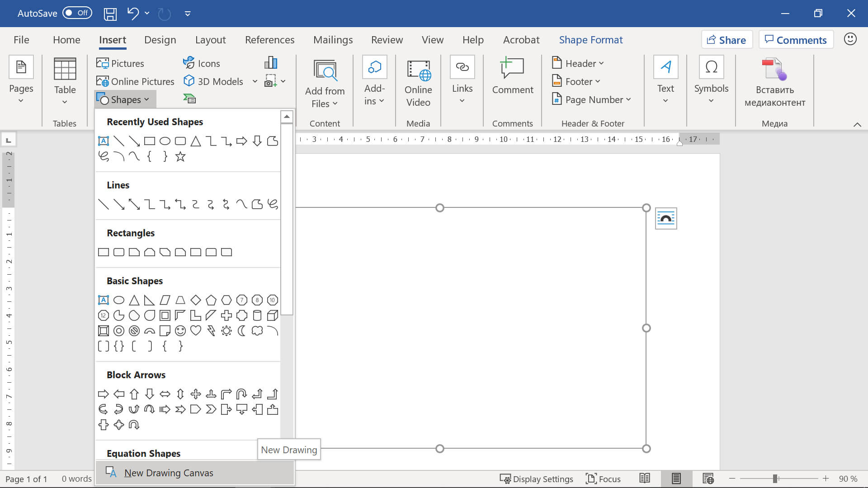This screenshot has width=868, height=488.
Task: Collapse the Shapes dropdown button
Action: 125,99
